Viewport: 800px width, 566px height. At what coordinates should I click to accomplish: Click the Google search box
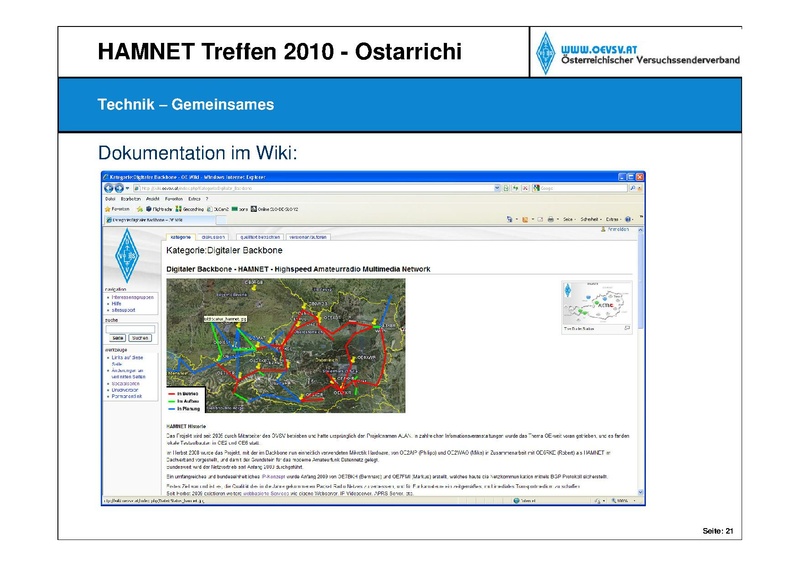pyautogui.click(x=580, y=188)
